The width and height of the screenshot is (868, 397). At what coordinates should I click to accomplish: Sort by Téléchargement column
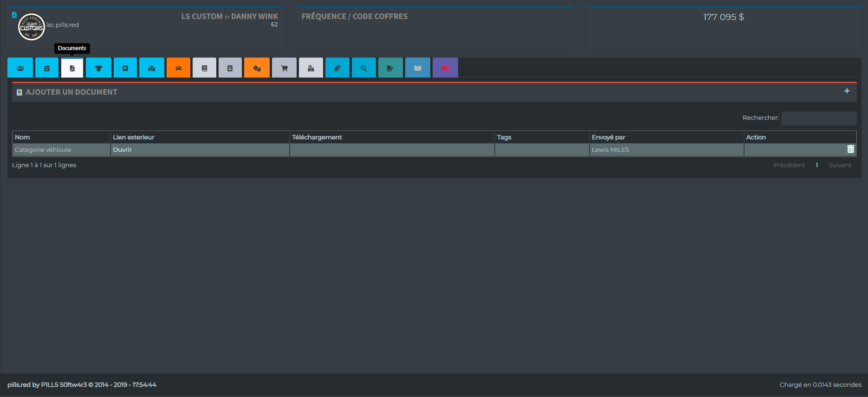tap(392, 137)
